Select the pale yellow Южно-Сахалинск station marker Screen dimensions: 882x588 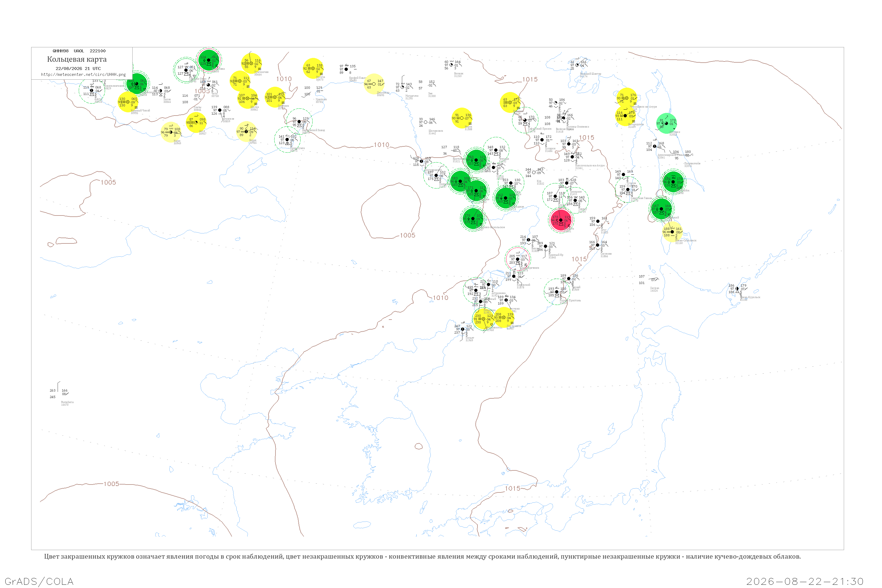pyautogui.click(x=672, y=232)
